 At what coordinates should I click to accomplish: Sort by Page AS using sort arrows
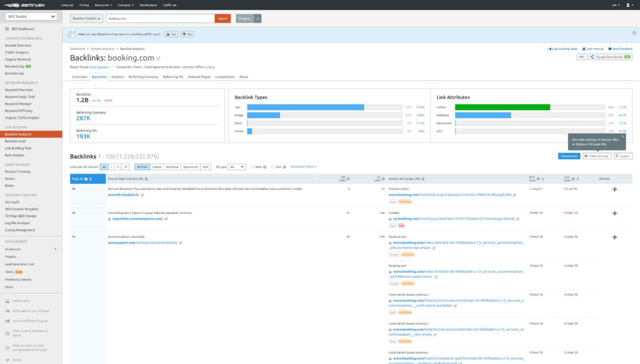91,179
